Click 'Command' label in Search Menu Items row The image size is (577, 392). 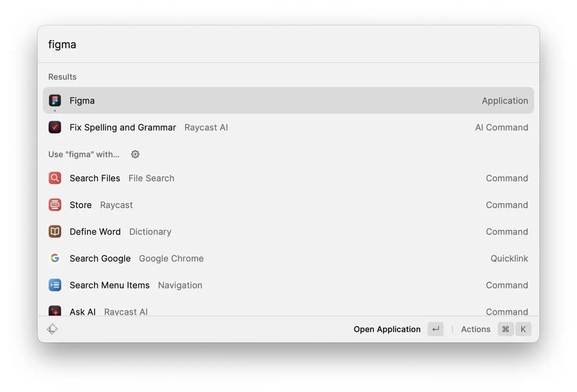click(507, 285)
